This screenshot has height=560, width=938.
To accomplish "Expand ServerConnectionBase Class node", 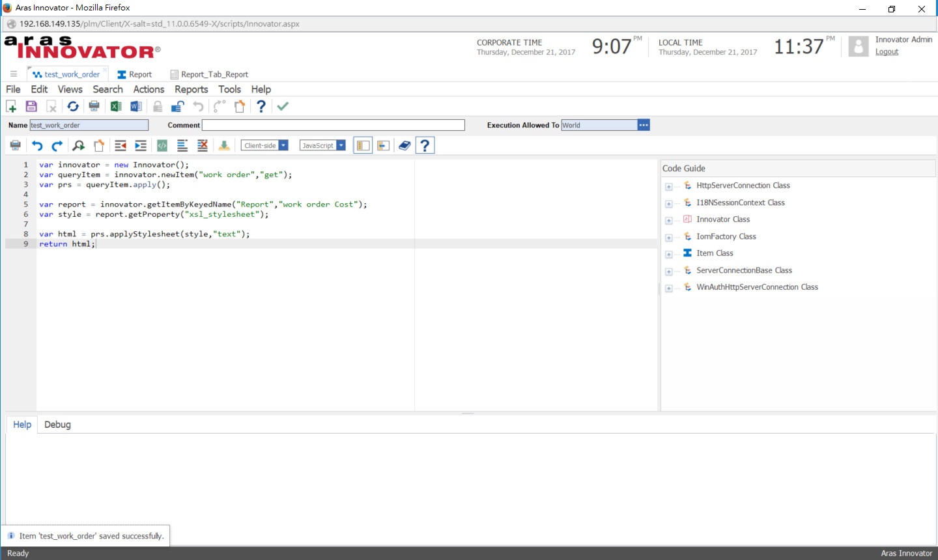I will tap(668, 272).
